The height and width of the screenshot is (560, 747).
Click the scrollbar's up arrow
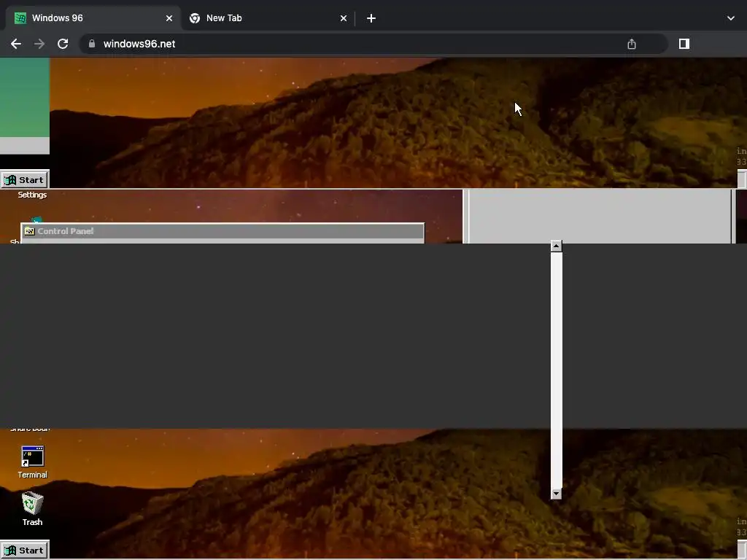tap(556, 246)
